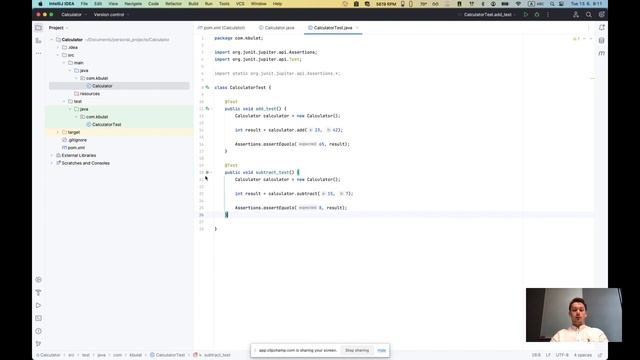Image resolution: width=640 pixels, height=360 pixels.
Task: Open macOS clock date in menu bar
Action: pos(586,4)
